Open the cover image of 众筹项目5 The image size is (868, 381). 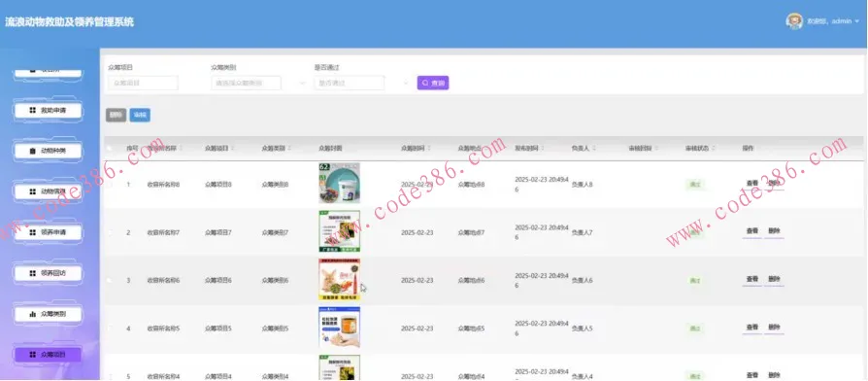click(340, 328)
